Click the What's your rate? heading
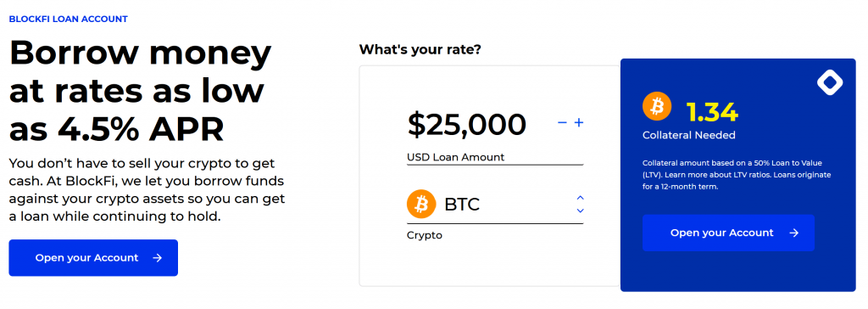868x309 pixels. pyautogui.click(x=420, y=49)
